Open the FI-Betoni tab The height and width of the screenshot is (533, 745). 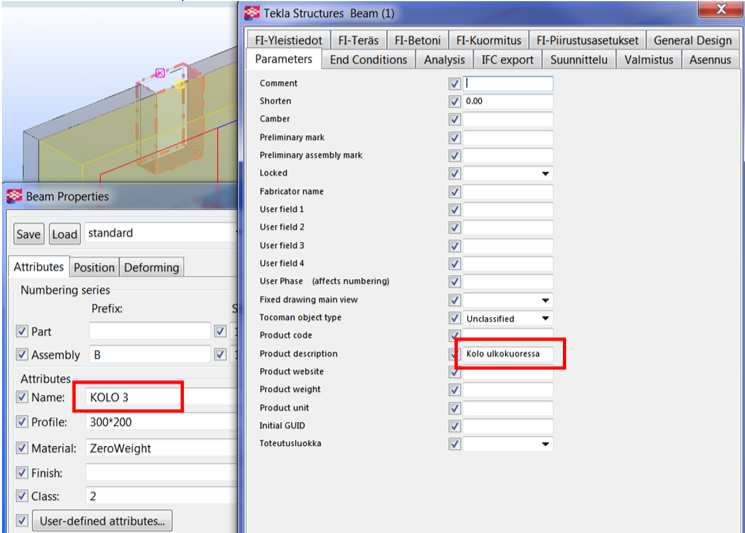coord(417,40)
